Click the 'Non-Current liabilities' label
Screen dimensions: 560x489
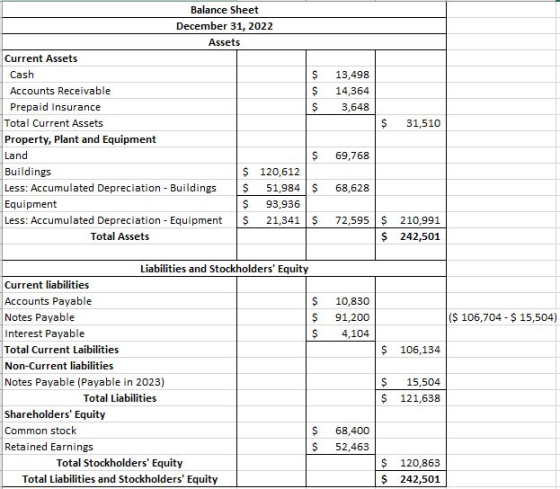(59, 366)
